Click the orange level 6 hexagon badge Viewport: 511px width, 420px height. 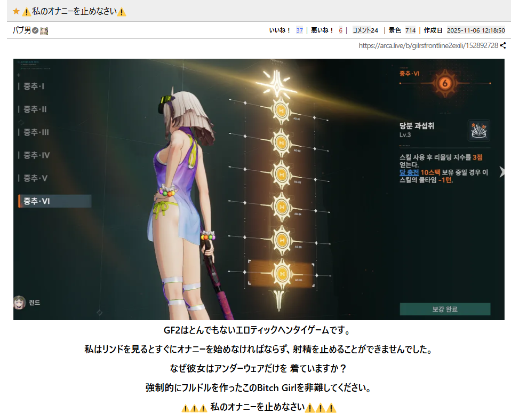click(x=444, y=83)
